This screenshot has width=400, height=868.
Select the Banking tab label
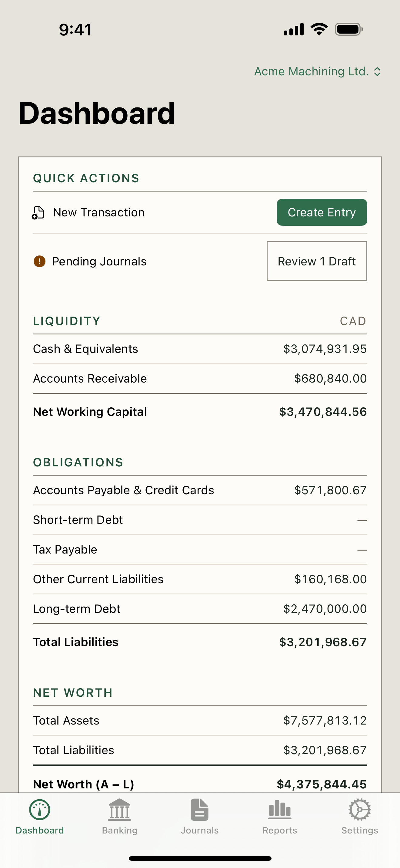point(120,830)
